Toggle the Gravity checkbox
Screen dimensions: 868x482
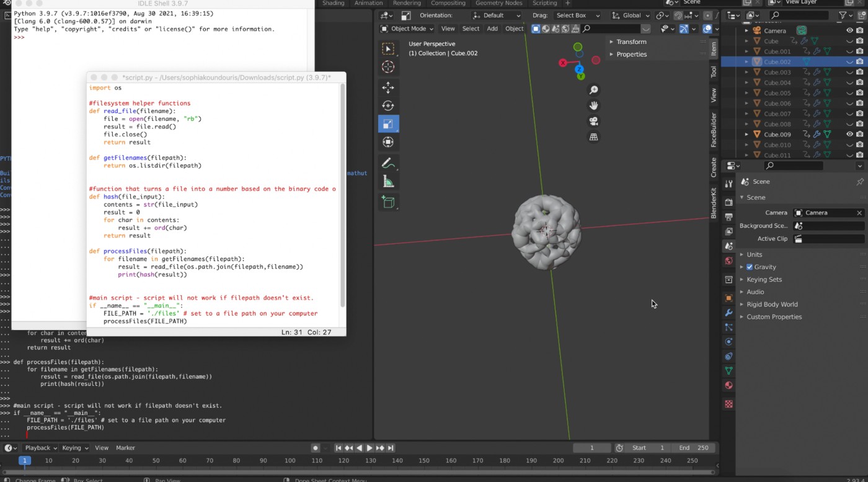[750, 267]
